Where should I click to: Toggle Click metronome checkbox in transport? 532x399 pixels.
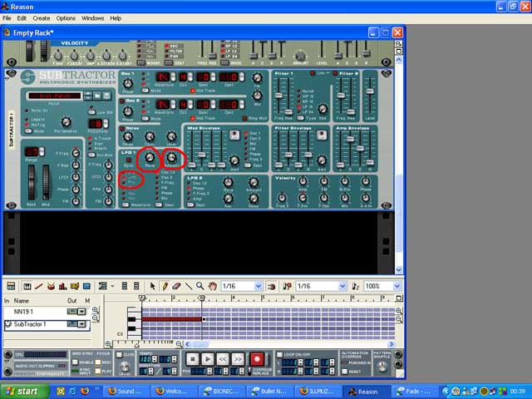[119, 355]
